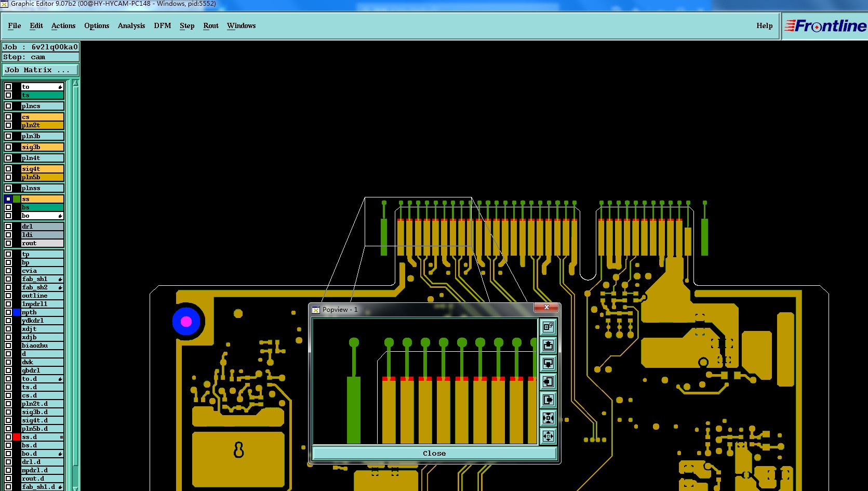Toggle the 'plncs' layer checkbox
The width and height of the screenshot is (868, 491).
tap(8, 106)
